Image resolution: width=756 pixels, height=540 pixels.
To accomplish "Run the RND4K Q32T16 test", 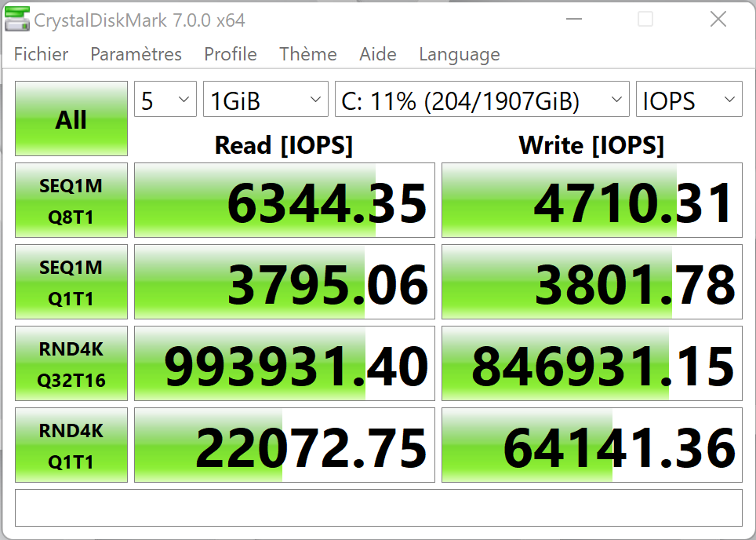I will 71,363.
